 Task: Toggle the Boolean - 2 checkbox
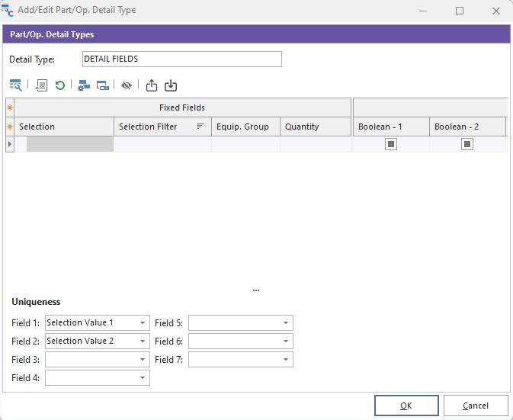click(467, 144)
